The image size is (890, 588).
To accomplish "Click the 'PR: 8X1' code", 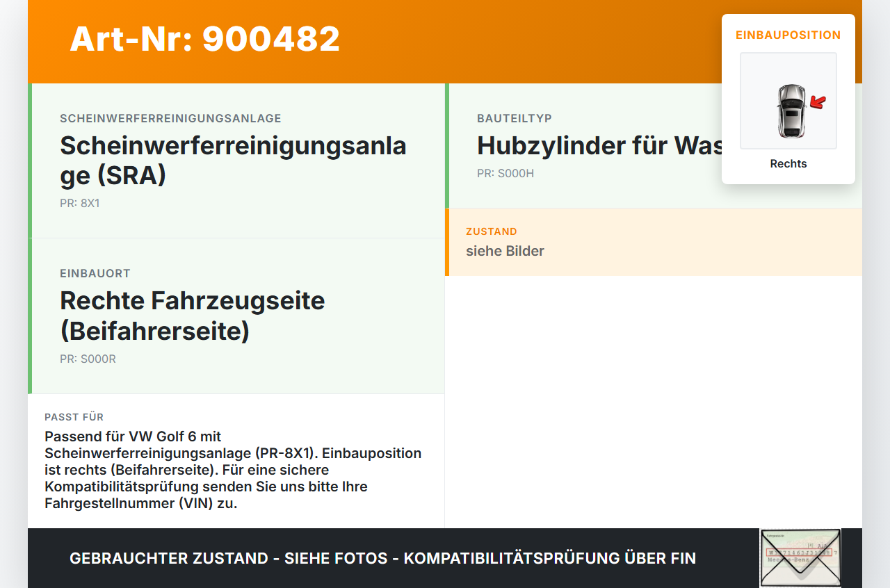I will click(x=80, y=204).
